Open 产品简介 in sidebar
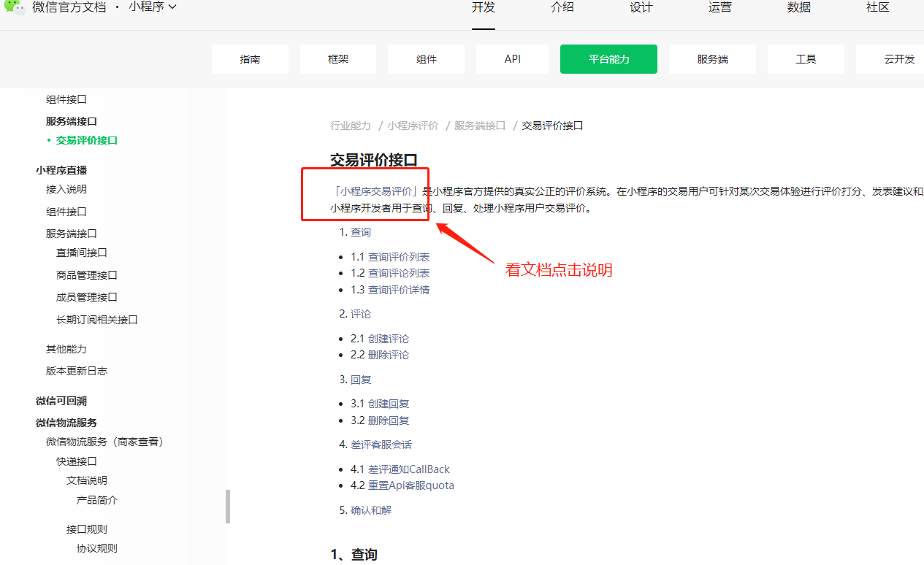This screenshot has width=924, height=565. coord(97,500)
